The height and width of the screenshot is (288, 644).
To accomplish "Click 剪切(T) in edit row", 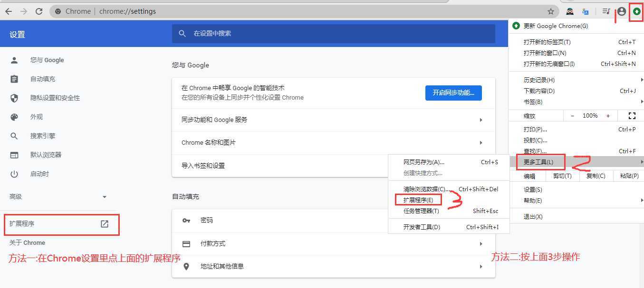I will click(x=562, y=176).
